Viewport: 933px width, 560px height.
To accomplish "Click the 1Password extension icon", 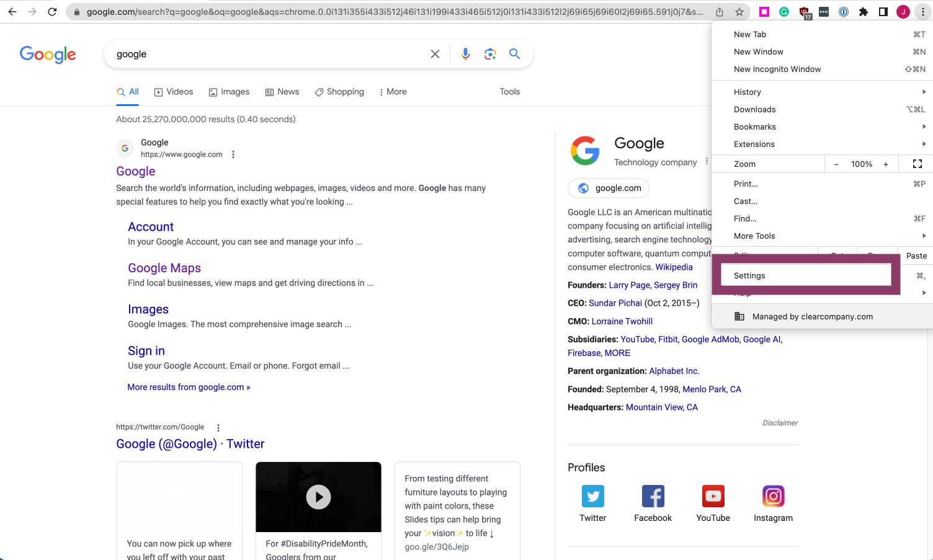I will [x=844, y=12].
